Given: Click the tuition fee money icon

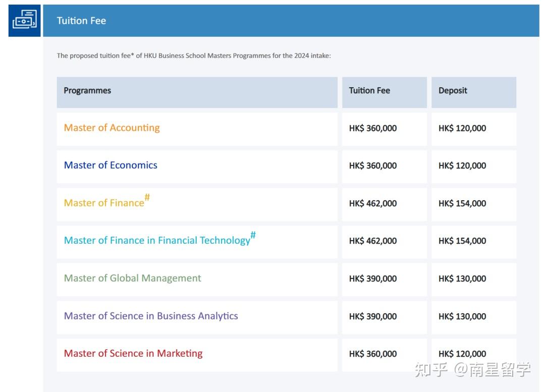Looking at the screenshot, I should pos(24,20).
